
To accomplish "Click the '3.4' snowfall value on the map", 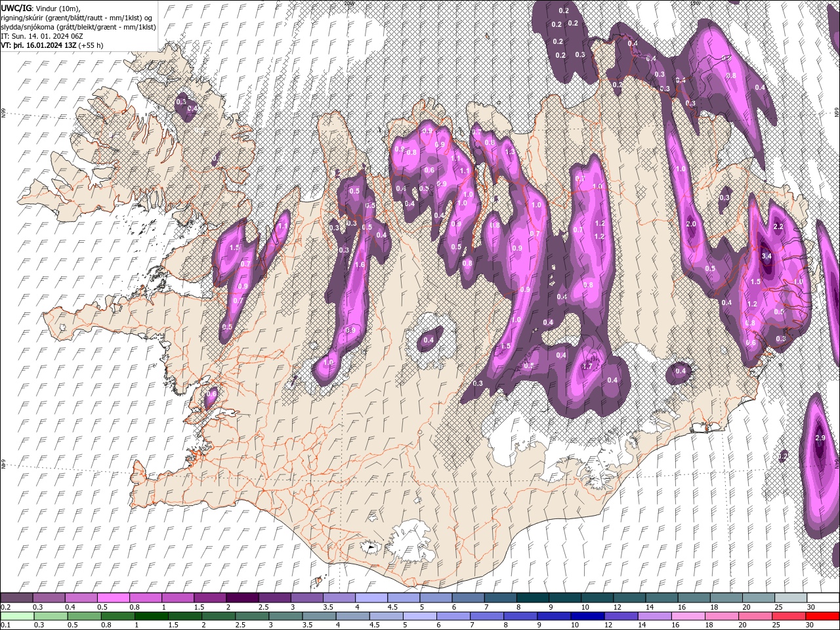I will tap(766, 257).
